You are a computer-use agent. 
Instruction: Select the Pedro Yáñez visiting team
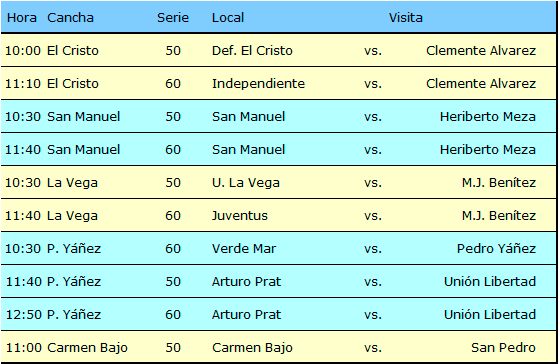click(496, 249)
